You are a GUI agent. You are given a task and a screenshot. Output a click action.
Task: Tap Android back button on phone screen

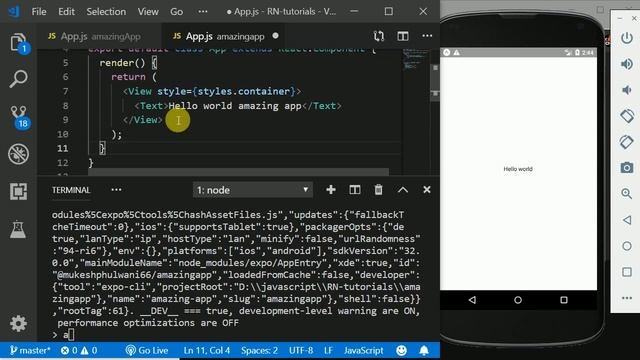pos(472,300)
